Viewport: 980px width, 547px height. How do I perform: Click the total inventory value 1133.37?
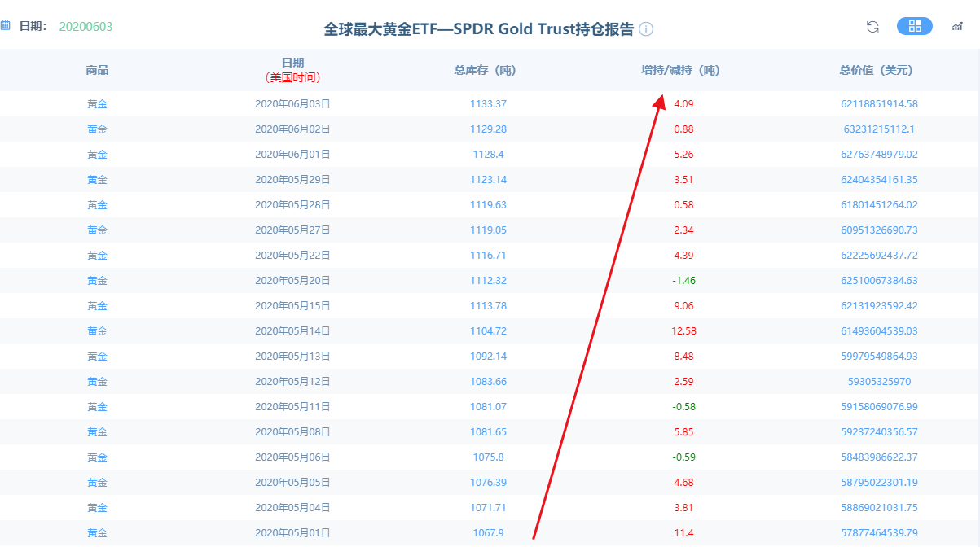[x=489, y=104]
